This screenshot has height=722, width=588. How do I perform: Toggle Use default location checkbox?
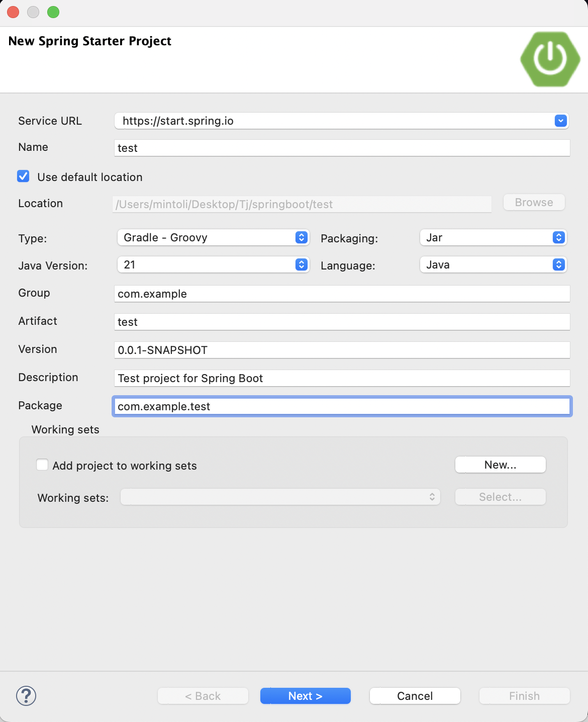(23, 176)
